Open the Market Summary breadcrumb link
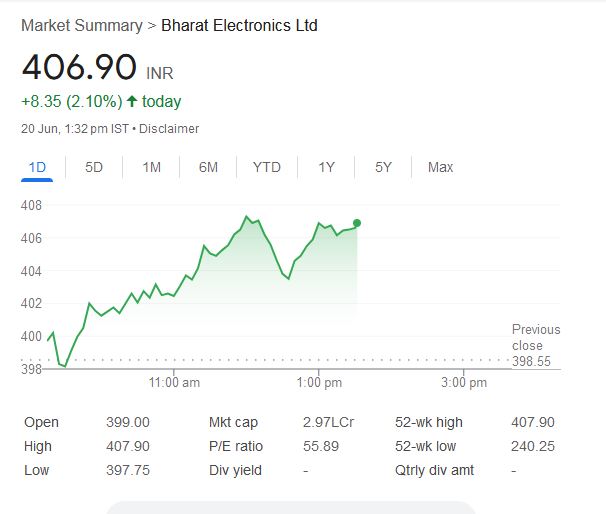 (x=81, y=25)
